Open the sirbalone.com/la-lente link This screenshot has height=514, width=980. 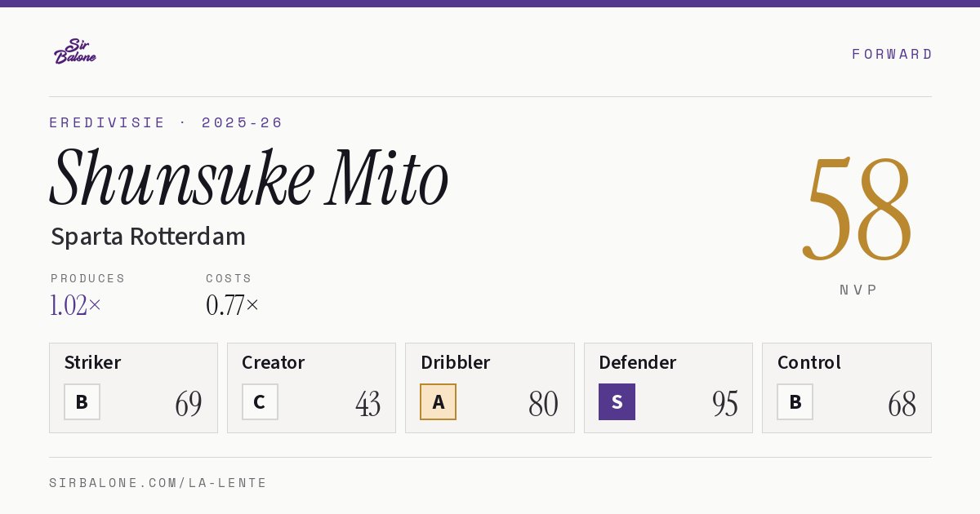158,483
